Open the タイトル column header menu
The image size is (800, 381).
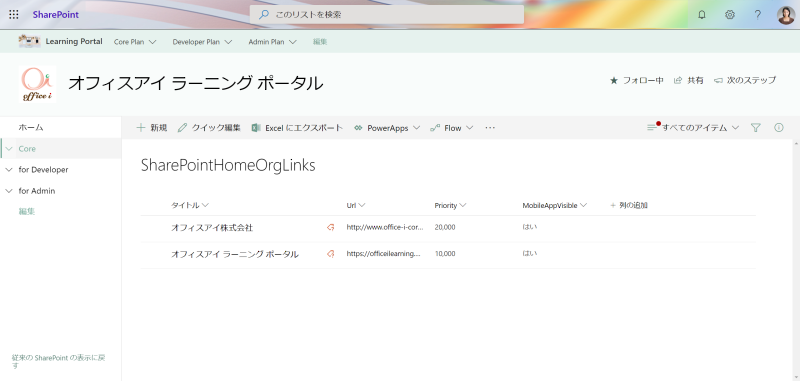click(x=190, y=205)
